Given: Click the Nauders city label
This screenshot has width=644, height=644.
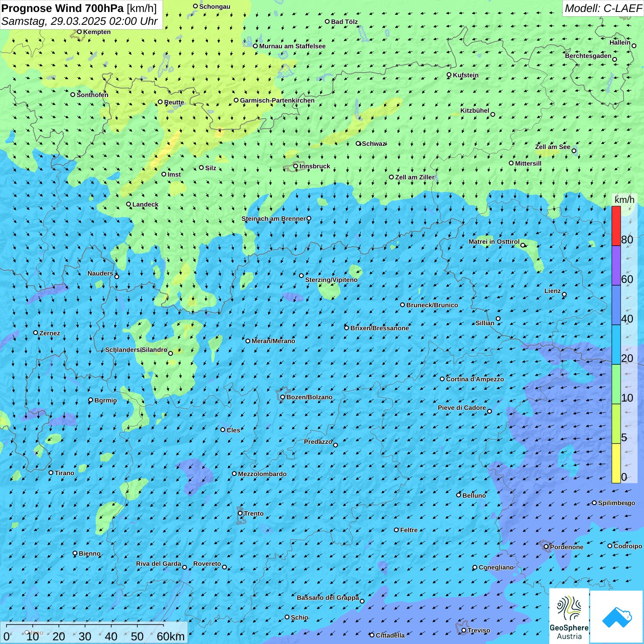Looking at the screenshot, I should coord(100,273).
